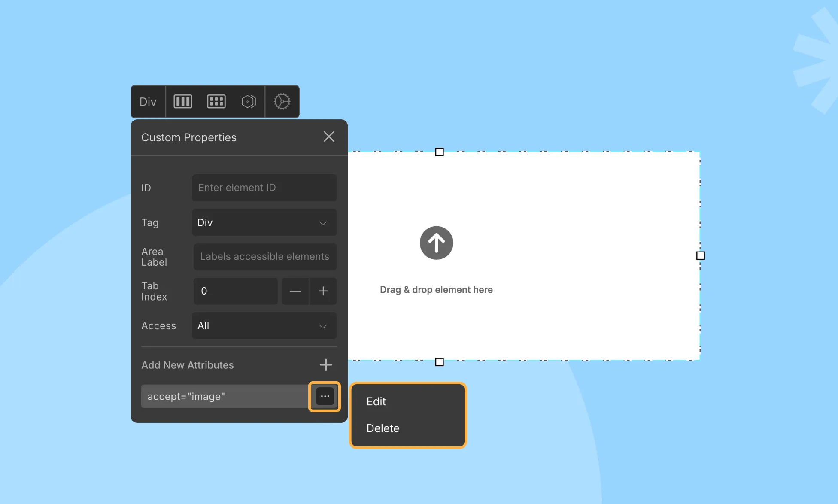The image size is (838, 504).
Task: Select Edit from the context menu
Action: 376,401
